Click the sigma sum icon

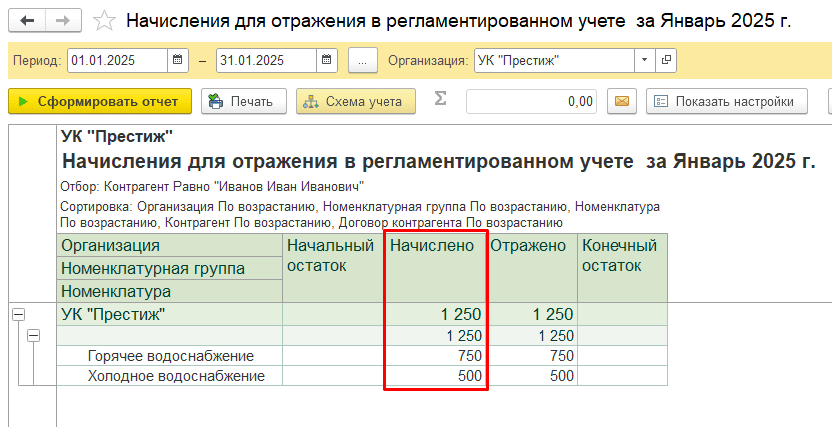[x=440, y=99]
